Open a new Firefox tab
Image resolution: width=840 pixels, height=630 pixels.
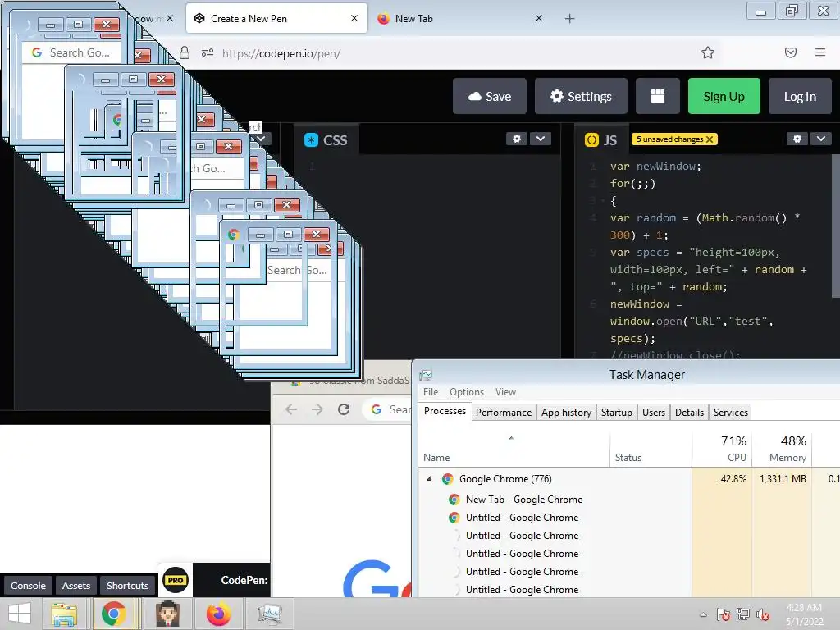569,19
